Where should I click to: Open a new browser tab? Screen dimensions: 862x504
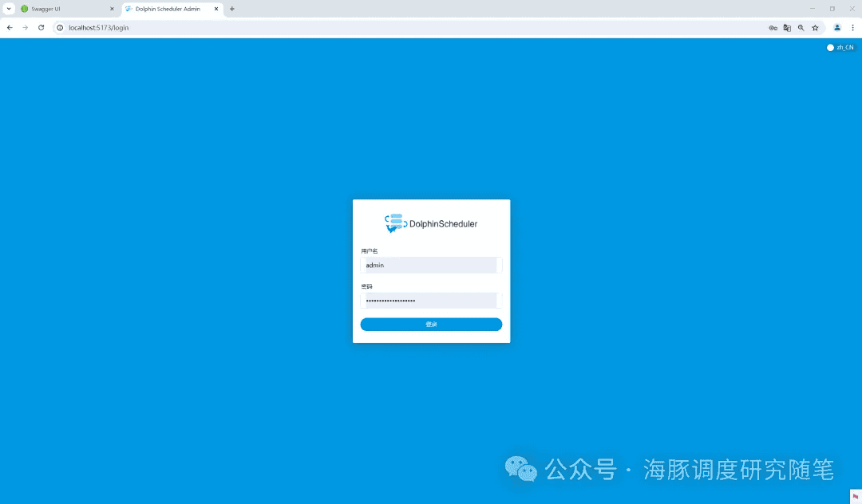231,10
